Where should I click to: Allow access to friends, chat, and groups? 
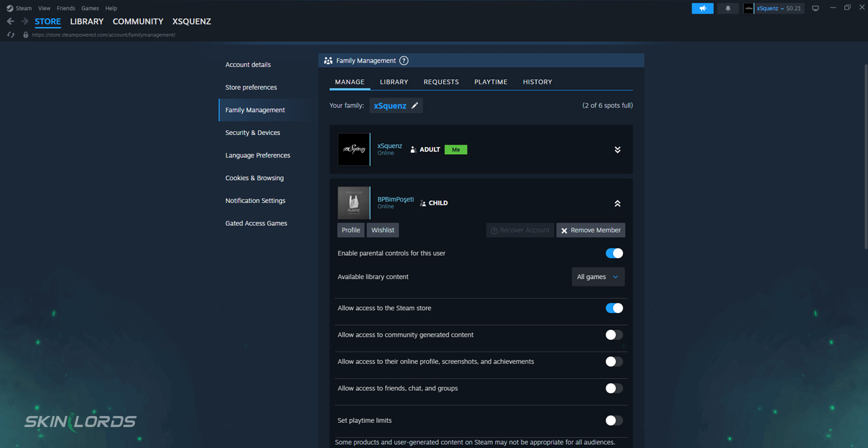click(x=614, y=388)
